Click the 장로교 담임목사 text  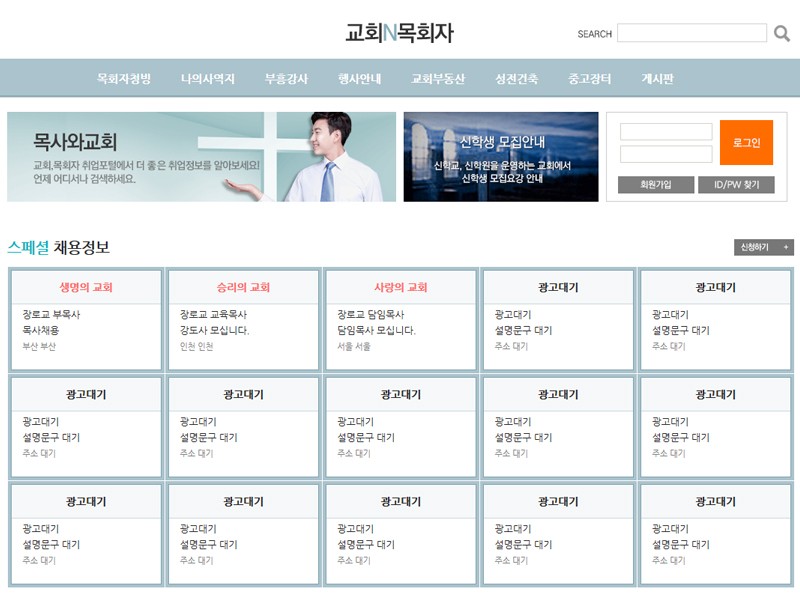coord(370,314)
